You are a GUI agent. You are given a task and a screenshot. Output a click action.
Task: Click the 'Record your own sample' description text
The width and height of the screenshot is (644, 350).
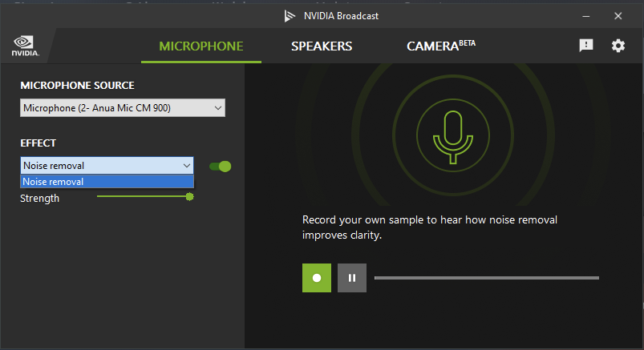click(x=430, y=227)
